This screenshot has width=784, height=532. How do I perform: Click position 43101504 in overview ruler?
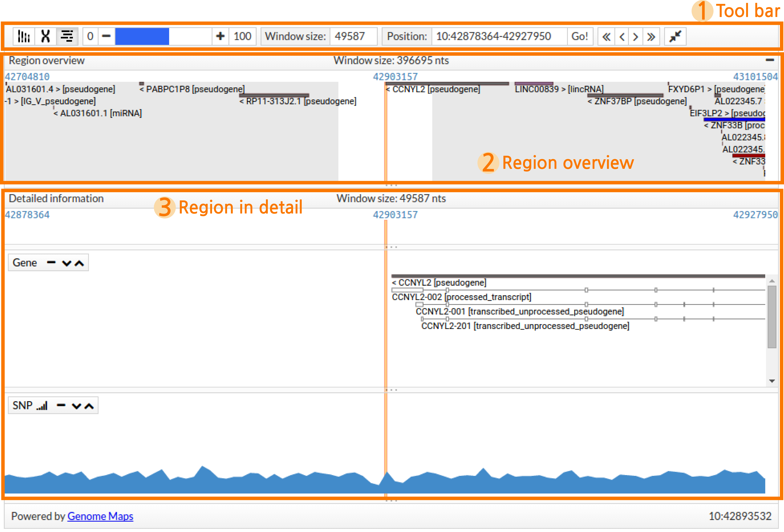[755, 77]
